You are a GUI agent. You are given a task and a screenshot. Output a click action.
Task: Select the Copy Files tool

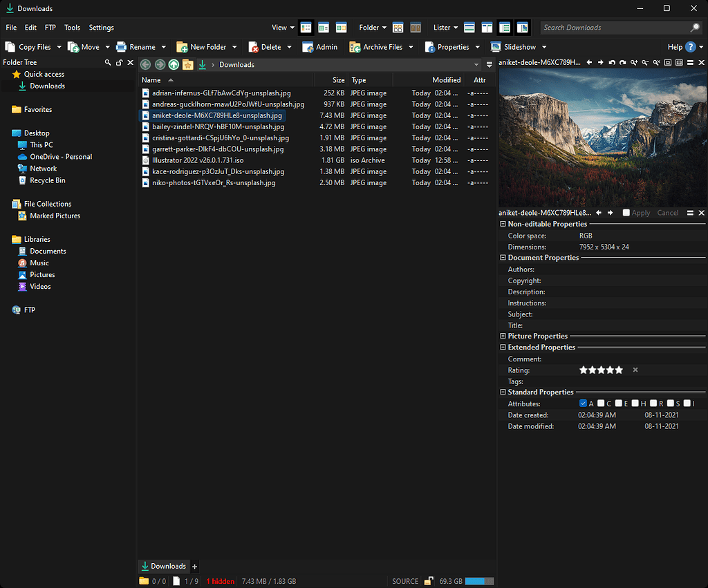28,46
